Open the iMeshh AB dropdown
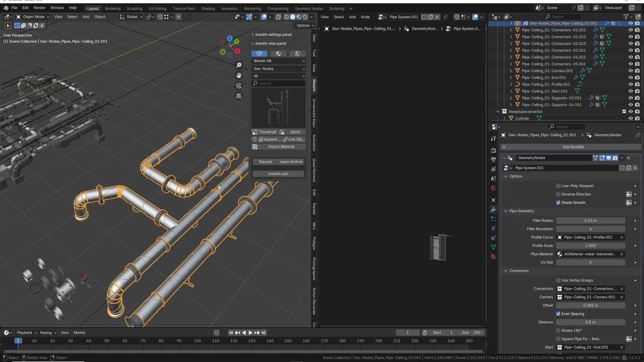The height and width of the screenshot is (362, 644). click(278, 61)
